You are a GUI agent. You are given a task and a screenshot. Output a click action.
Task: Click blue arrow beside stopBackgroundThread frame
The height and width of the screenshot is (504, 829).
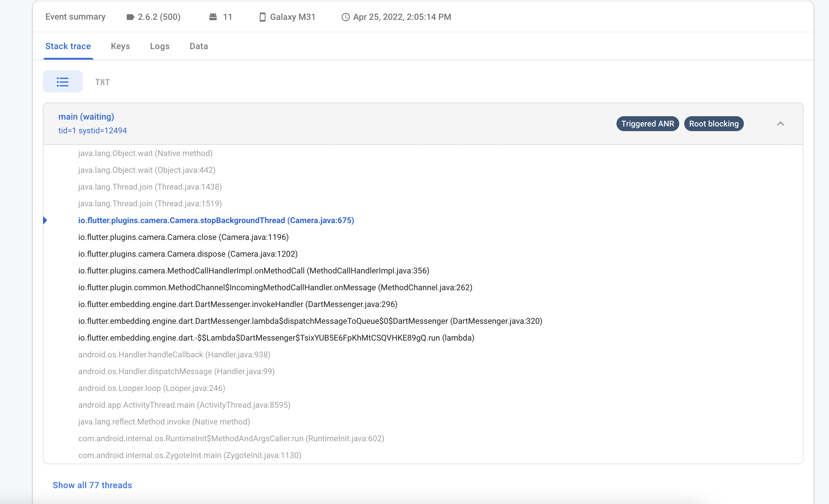pyautogui.click(x=45, y=220)
